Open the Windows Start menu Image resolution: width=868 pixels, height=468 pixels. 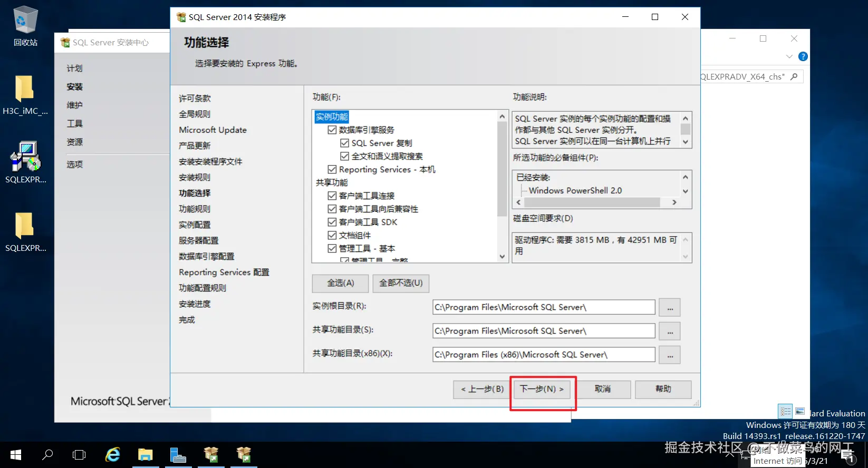[x=16, y=455]
